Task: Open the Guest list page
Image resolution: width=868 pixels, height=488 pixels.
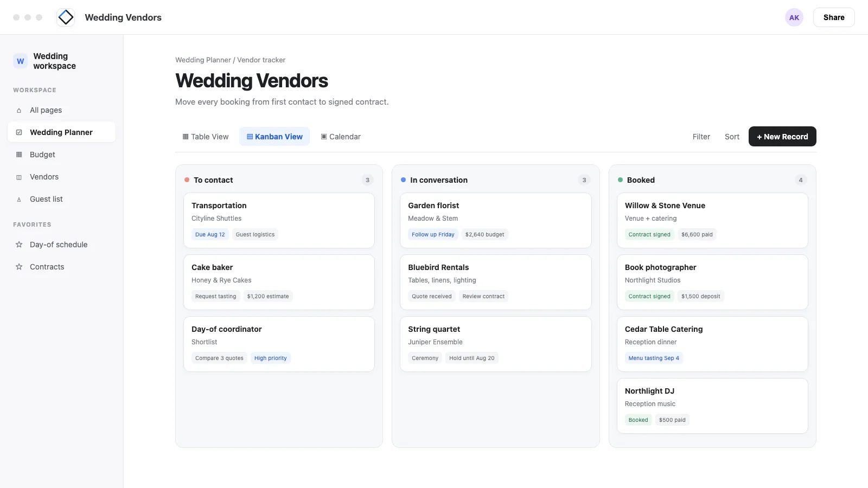Action: [x=61, y=199]
